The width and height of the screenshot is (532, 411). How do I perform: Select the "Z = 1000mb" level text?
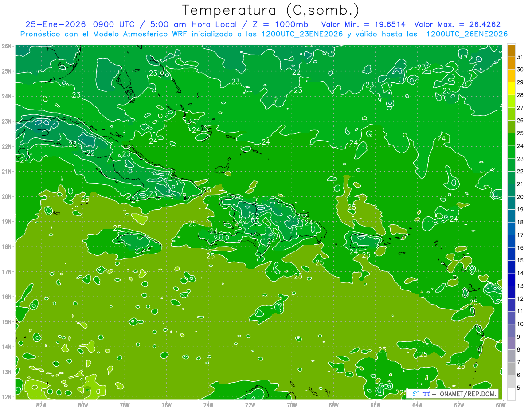(280, 24)
